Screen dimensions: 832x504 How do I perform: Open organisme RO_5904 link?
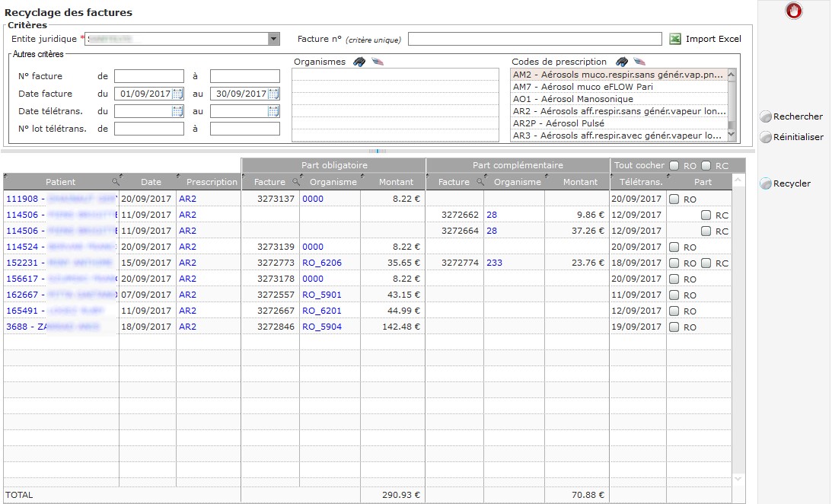coord(322,327)
